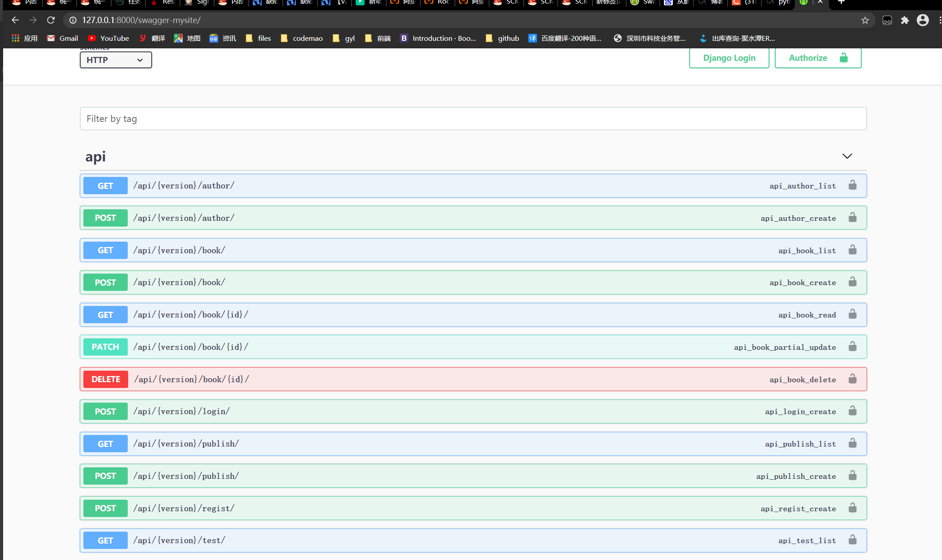Click the Django Login button
The width and height of the screenshot is (942, 560).
729,58
